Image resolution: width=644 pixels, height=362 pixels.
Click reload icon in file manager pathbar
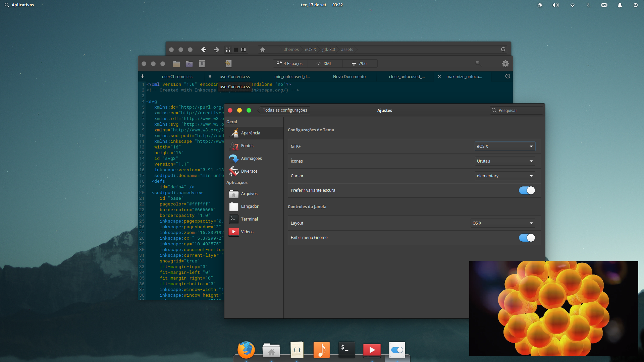(503, 49)
